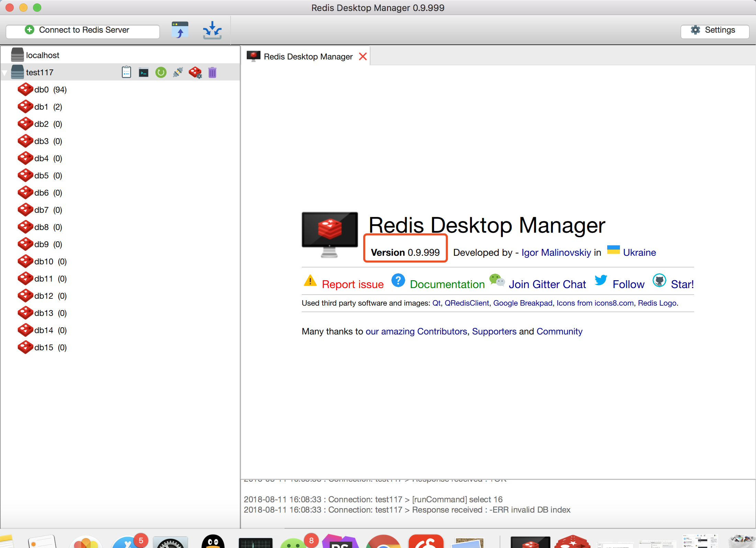This screenshot has height=548, width=756.
Task: Click the export connections toolbar icon
Action: [212, 30]
